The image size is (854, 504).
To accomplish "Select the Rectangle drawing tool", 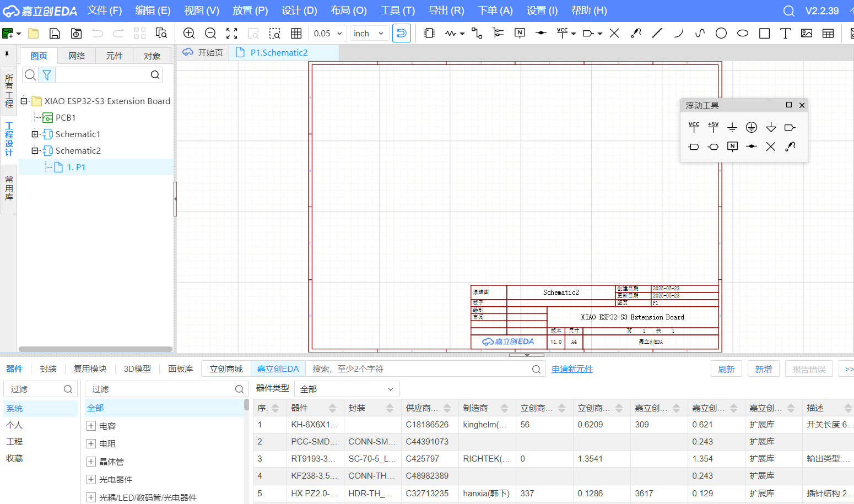I will pos(764,33).
